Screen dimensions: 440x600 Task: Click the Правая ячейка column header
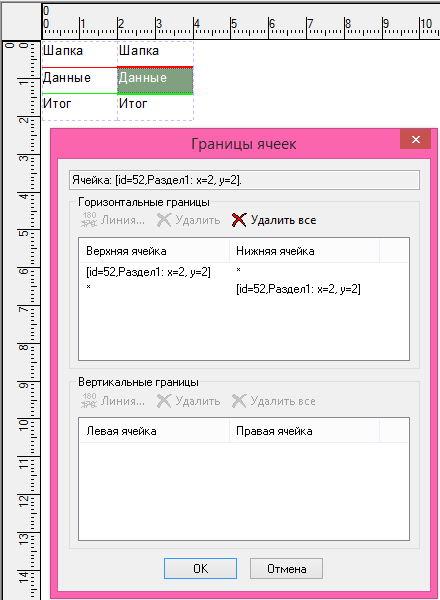304,431
